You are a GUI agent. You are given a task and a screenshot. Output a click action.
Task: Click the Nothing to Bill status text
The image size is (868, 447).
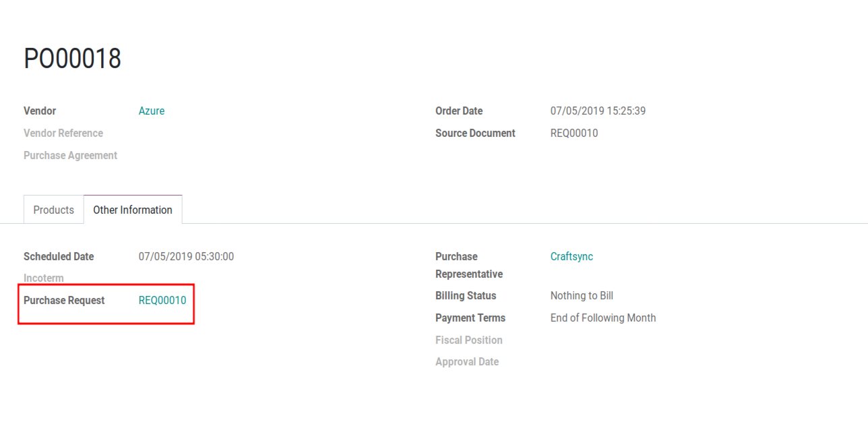click(x=582, y=296)
